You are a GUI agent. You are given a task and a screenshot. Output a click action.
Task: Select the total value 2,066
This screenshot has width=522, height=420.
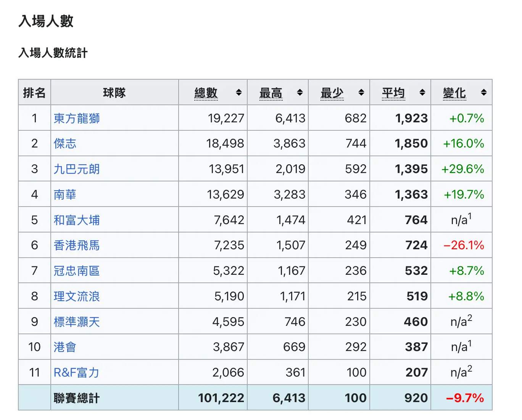228,372
